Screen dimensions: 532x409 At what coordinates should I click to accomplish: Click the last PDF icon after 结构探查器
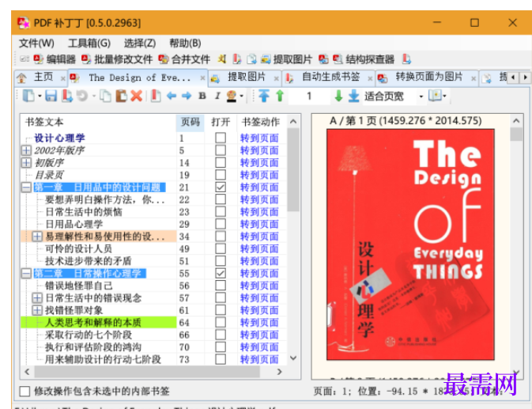click(406, 59)
